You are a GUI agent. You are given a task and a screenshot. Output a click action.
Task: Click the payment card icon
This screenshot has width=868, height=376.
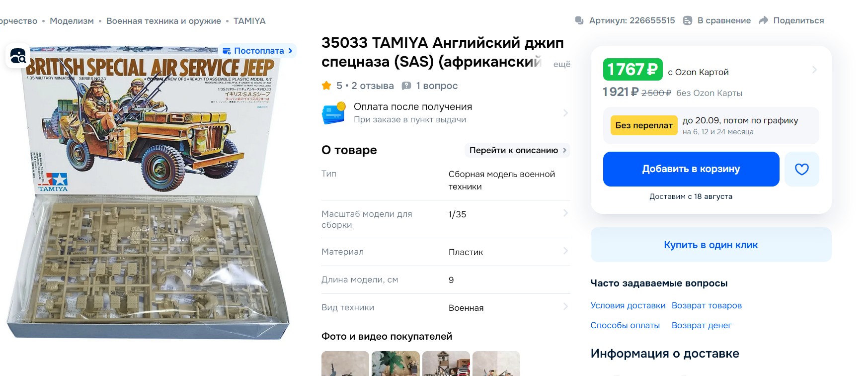click(333, 113)
